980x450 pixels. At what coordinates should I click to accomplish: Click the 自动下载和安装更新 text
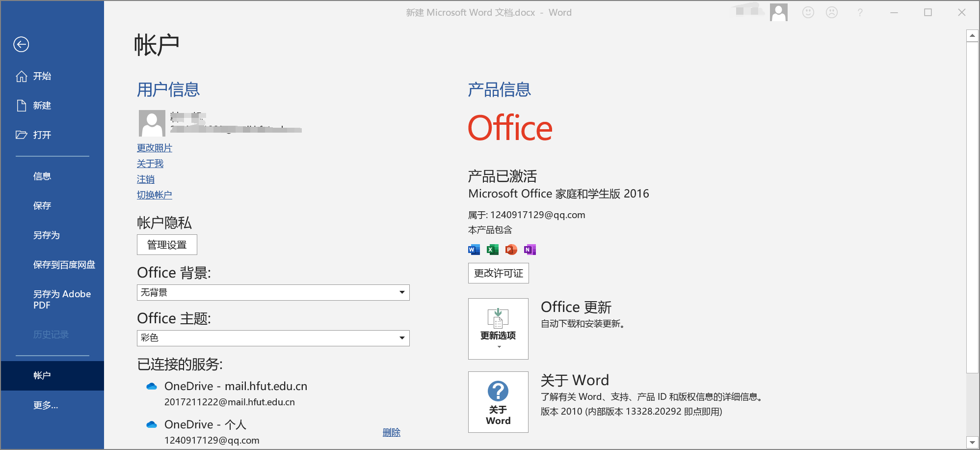(x=583, y=324)
